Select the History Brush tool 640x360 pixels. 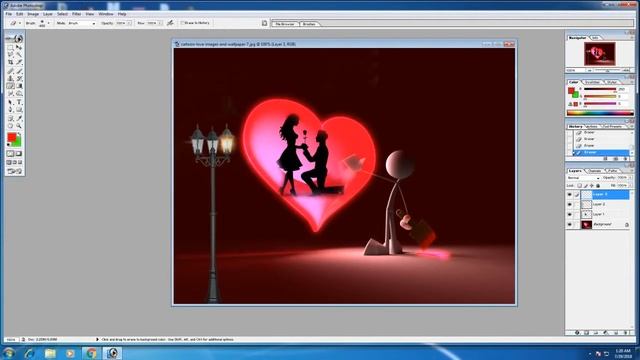point(19,78)
